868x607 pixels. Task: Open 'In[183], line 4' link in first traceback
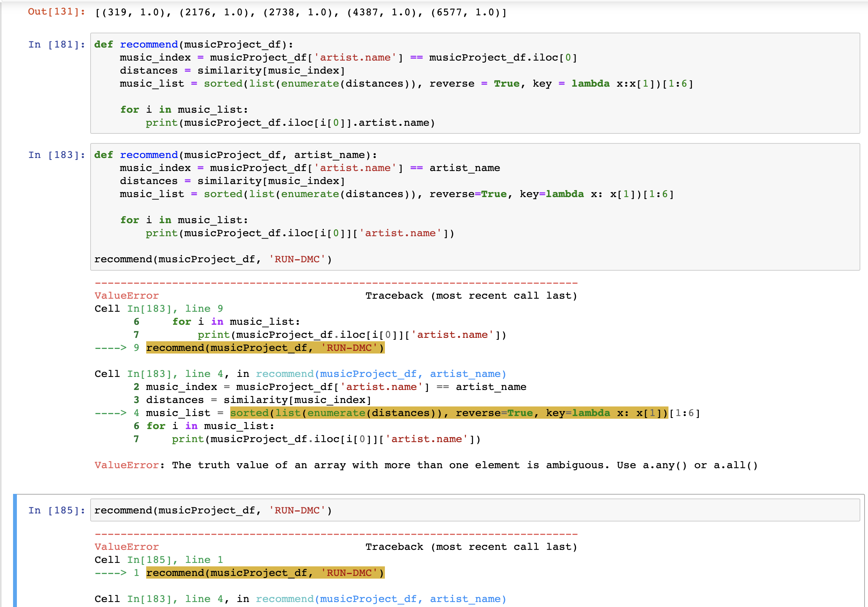(x=175, y=374)
